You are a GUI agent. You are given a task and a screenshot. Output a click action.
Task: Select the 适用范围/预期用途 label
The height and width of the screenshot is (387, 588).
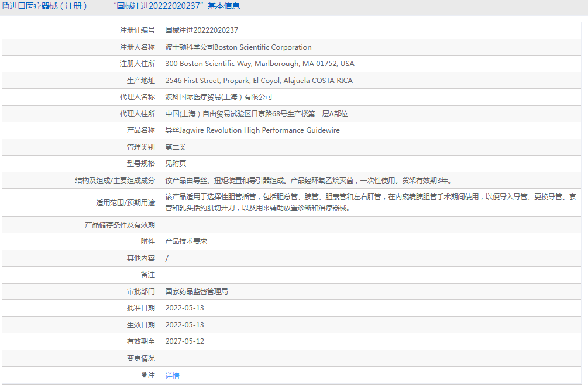(125, 203)
